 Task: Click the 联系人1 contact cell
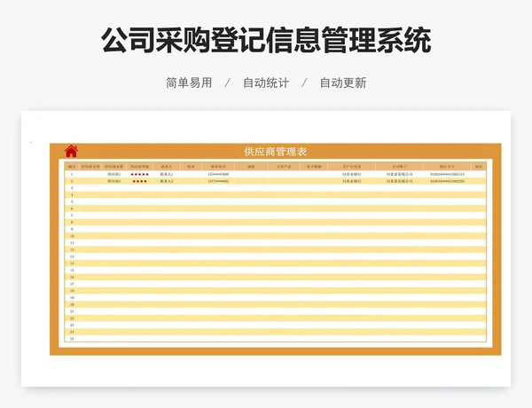(167, 175)
